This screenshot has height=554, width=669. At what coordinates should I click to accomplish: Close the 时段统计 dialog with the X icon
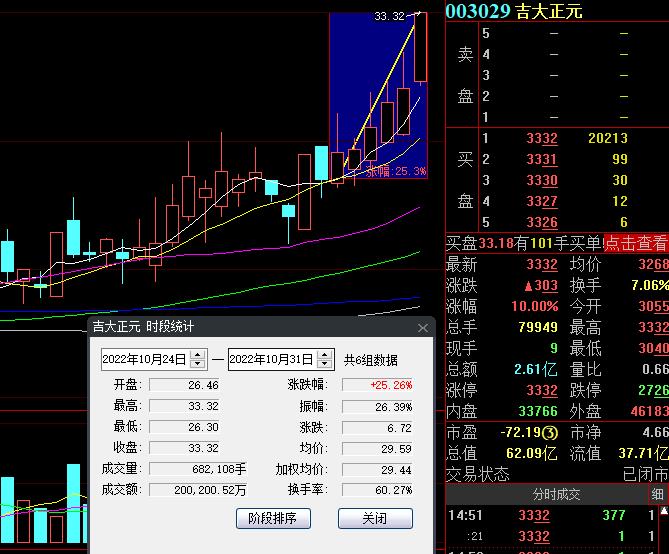tap(422, 327)
